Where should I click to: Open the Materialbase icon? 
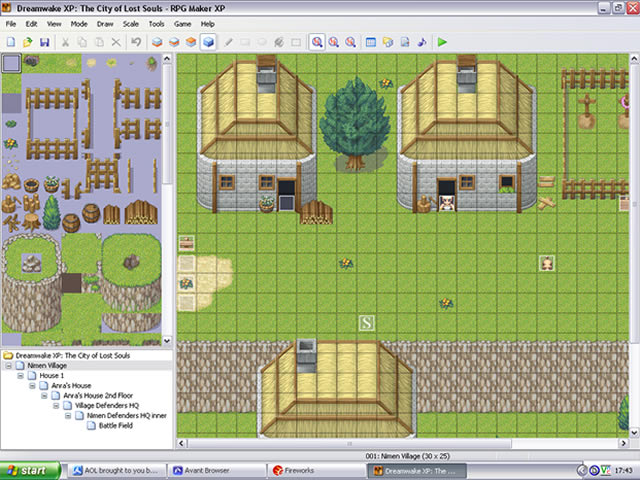tap(388, 42)
